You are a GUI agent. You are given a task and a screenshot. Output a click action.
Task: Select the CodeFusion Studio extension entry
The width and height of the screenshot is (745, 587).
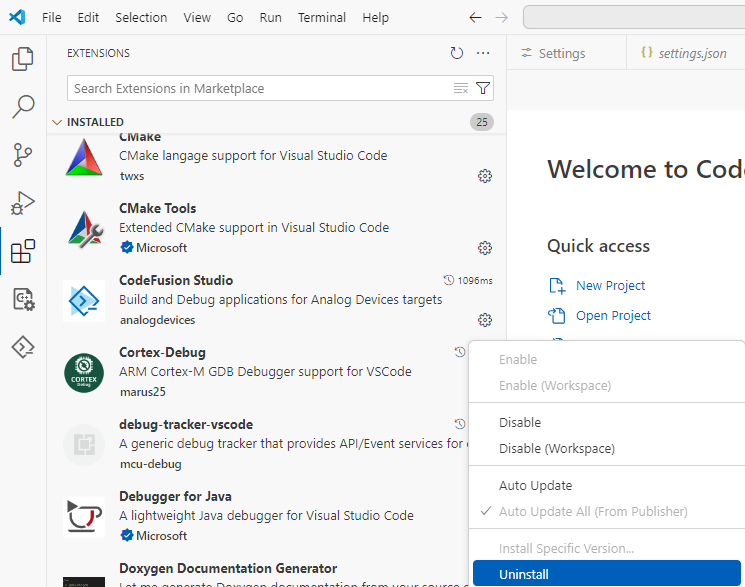[x=277, y=300]
